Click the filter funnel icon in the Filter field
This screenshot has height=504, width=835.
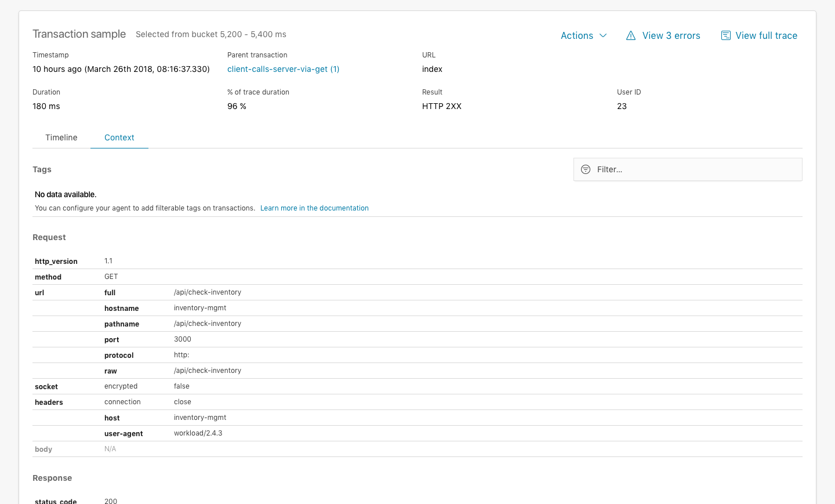click(585, 169)
